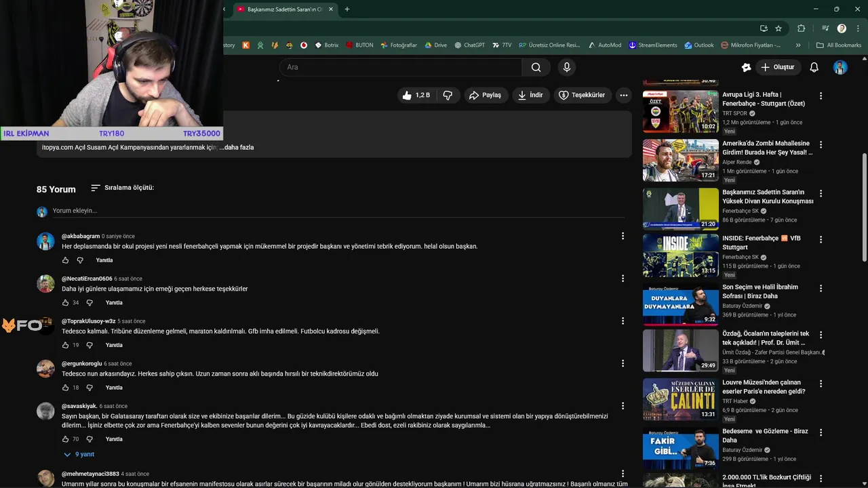
Task: Open the StreamElements bookmark
Action: click(x=653, y=45)
